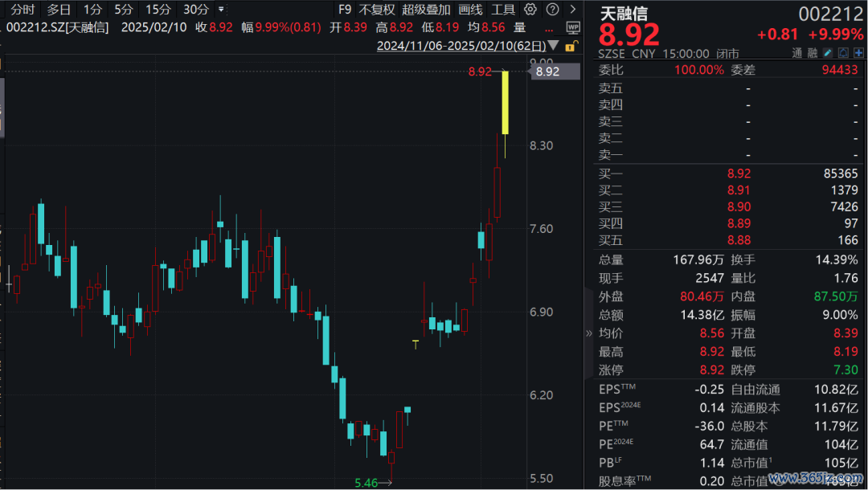Click the date range 2024/11/06-2025/02/10(62日)
868x490 pixels.
[x=461, y=45]
